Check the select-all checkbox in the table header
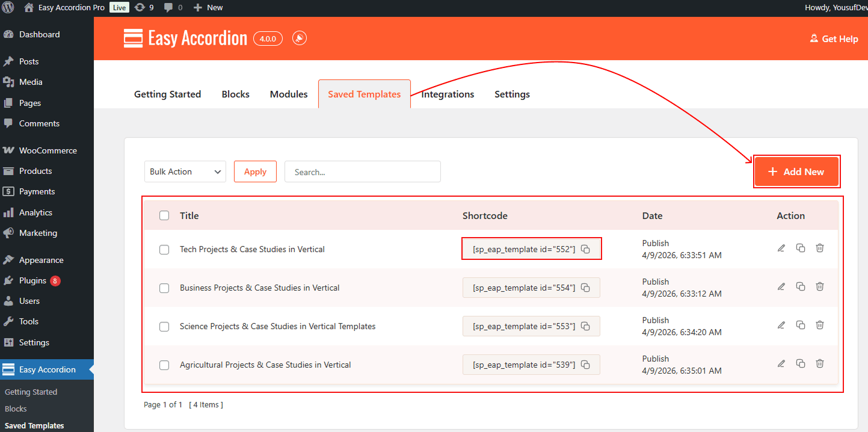This screenshot has width=868, height=432. point(164,215)
